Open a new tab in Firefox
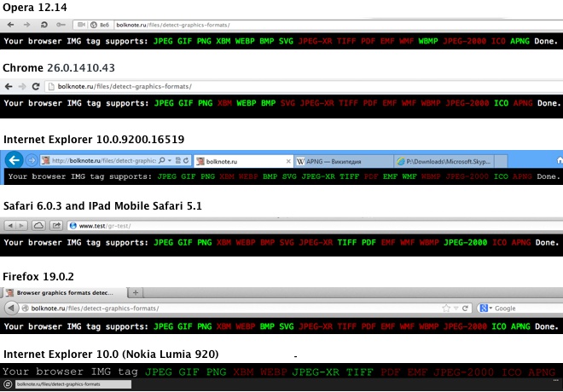Screen dimensions: 563x392 point(136,292)
